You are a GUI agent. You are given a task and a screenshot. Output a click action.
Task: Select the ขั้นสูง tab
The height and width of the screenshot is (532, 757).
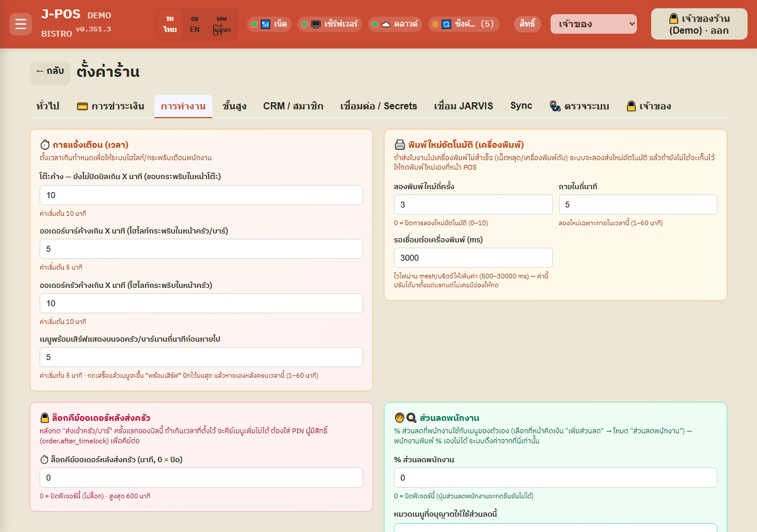[x=235, y=106]
